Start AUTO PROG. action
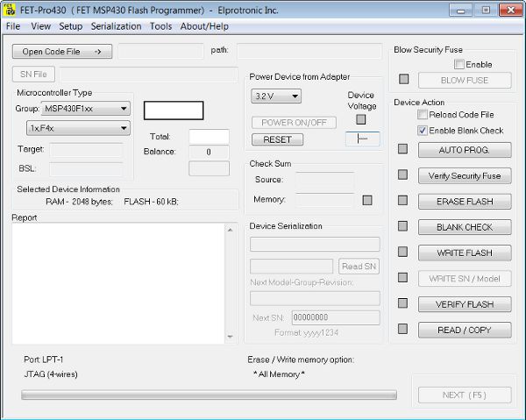The image size is (526, 420). pos(465,150)
